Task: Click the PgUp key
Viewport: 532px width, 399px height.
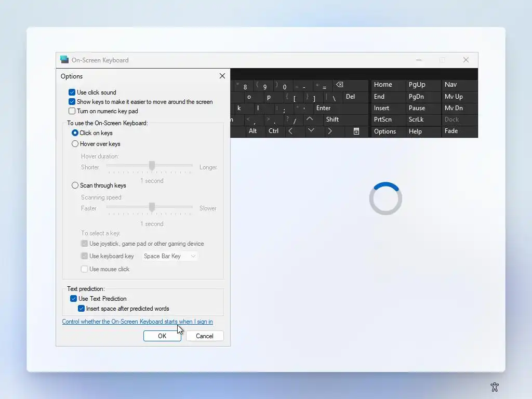Action: (423, 85)
